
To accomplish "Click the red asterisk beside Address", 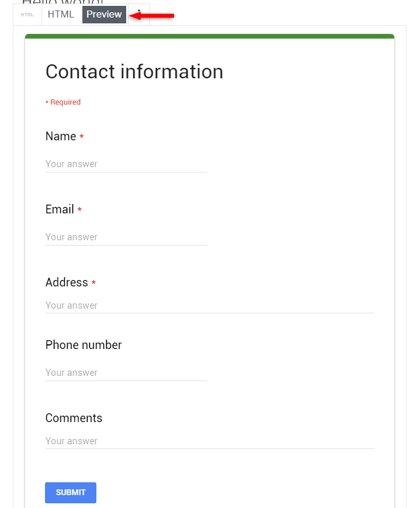I will (93, 282).
